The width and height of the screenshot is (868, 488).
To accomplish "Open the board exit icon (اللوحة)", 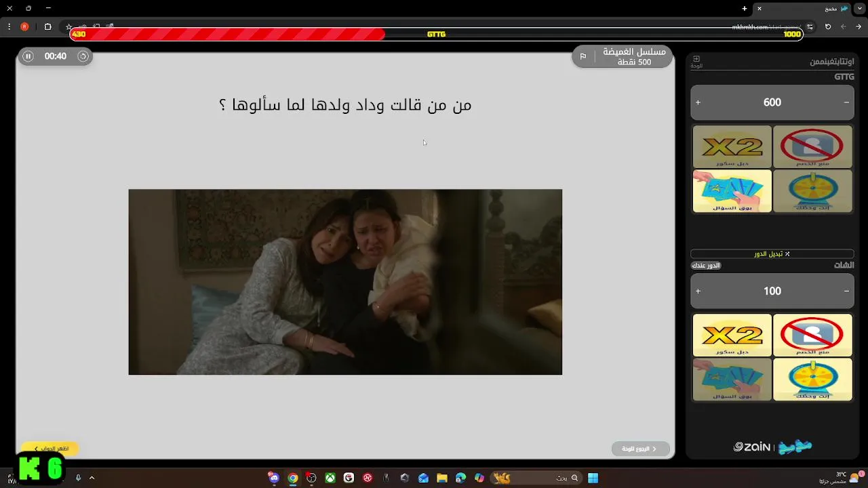I will click(x=696, y=61).
